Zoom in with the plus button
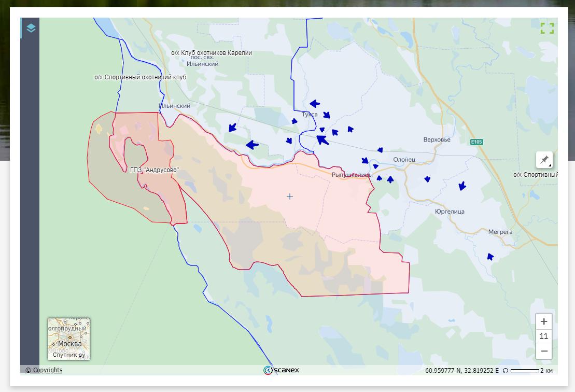 [543, 321]
